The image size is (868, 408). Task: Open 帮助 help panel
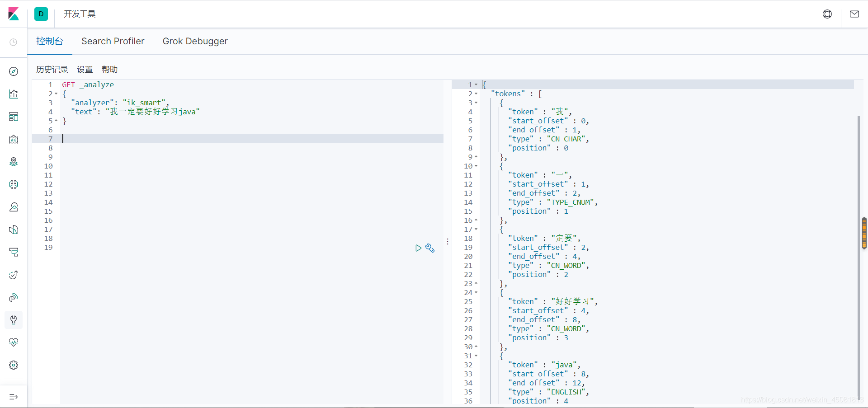coord(109,70)
